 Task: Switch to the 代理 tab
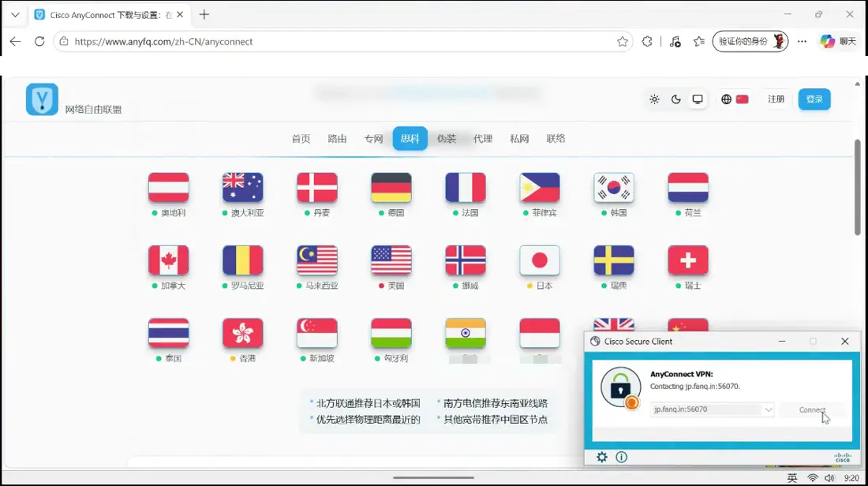click(x=483, y=138)
